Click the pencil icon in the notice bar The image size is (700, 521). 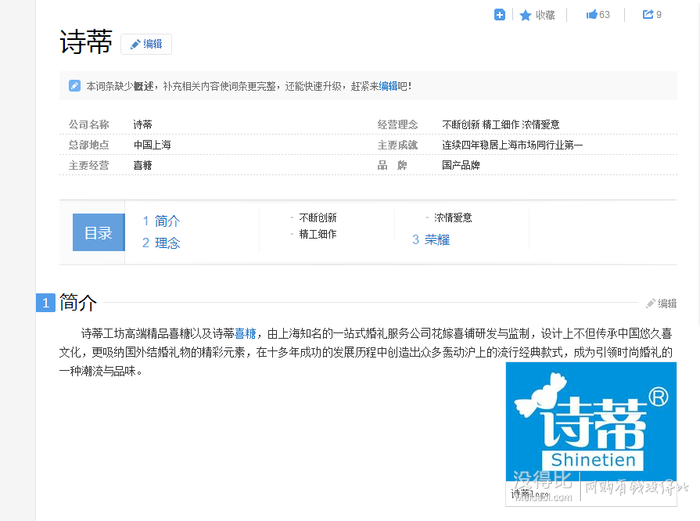pyautogui.click(x=75, y=86)
